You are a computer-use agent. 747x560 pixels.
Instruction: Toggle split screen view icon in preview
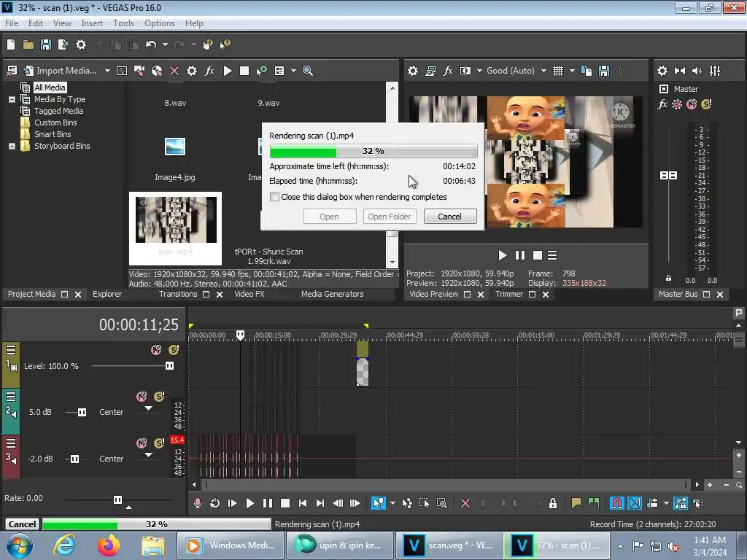tap(465, 71)
